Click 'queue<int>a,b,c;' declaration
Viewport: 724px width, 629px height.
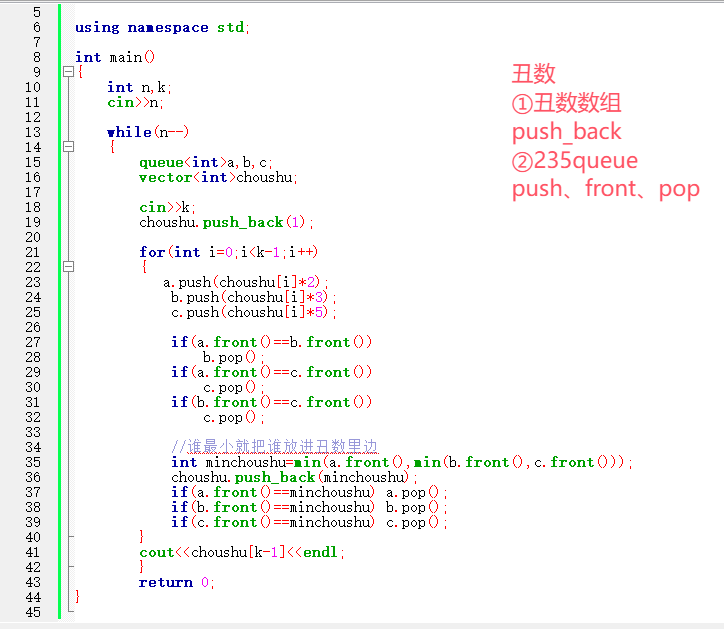pos(206,163)
